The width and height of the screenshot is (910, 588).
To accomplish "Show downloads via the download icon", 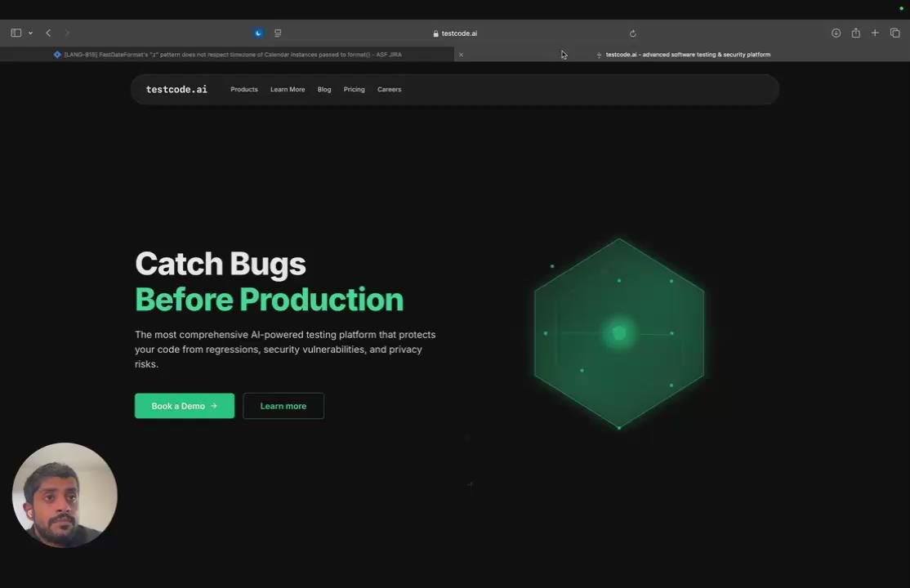I will click(836, 33).
